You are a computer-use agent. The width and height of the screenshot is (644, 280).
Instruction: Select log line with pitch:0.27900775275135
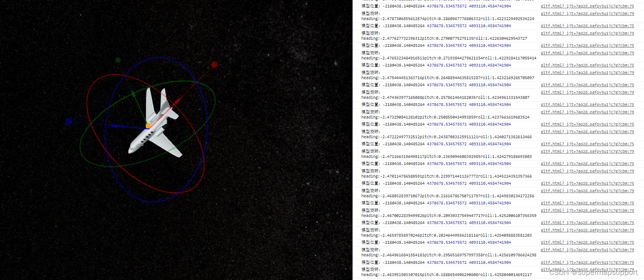(444, 38)
